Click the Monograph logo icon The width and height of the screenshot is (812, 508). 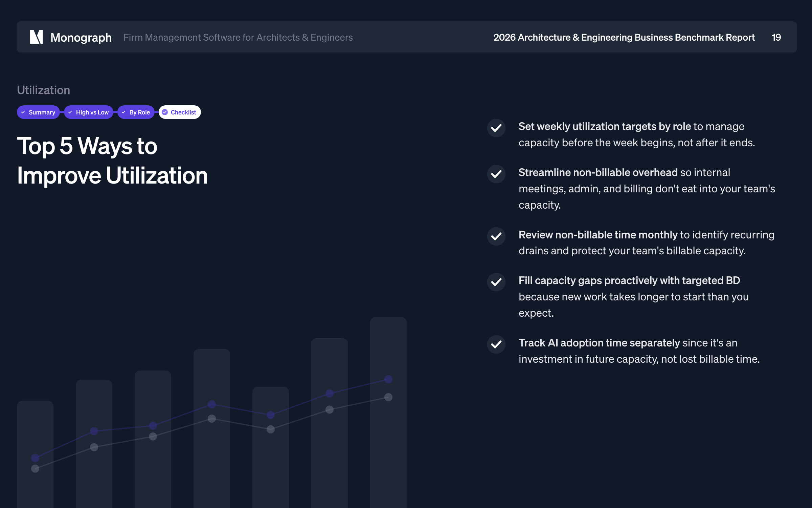click(x=37, y=37)
